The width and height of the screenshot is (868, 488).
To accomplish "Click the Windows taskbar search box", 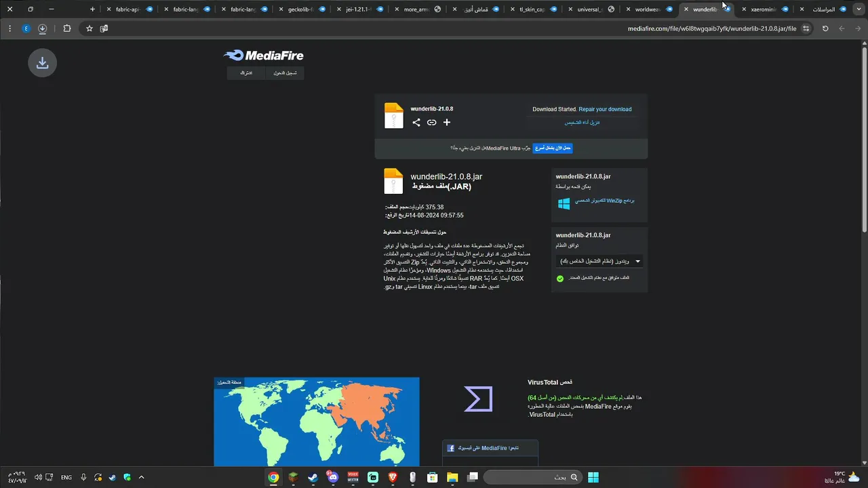I will [532, 477].
